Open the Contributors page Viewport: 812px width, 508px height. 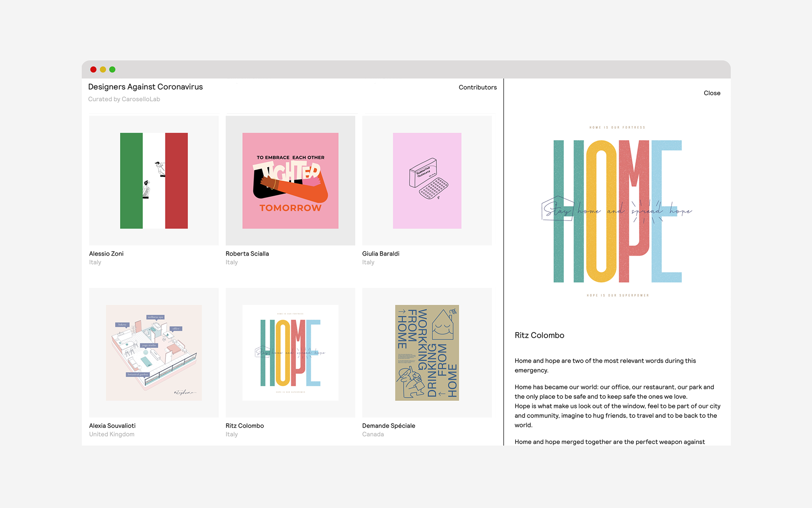[477, 87]
